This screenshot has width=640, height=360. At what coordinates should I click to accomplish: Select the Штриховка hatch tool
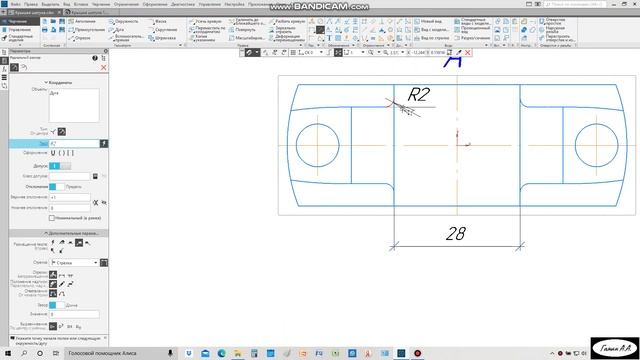(x=162, y=38)
